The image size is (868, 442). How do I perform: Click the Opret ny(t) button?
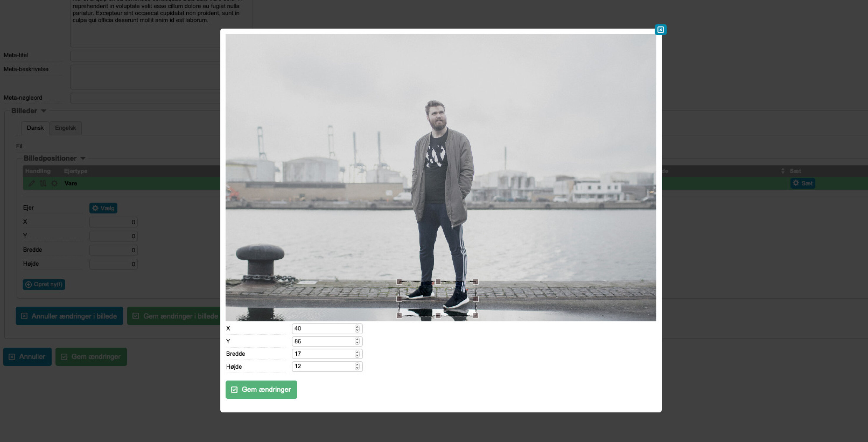[44, 284]
